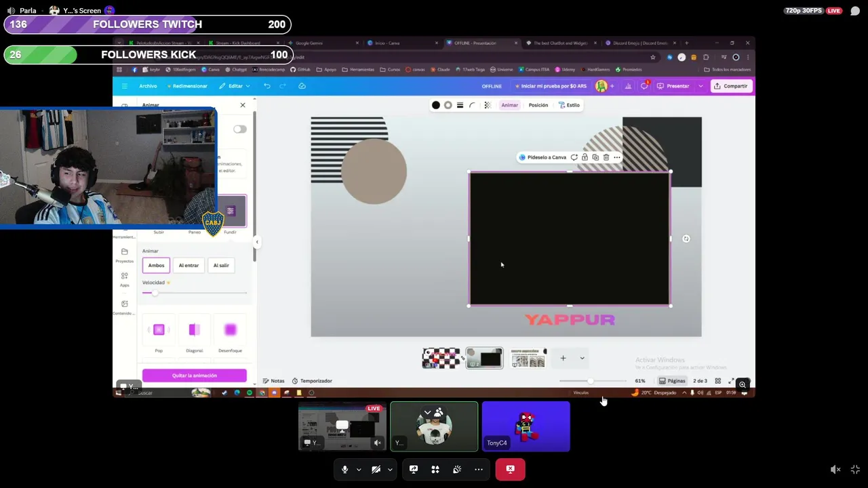Click Pídeselo a Canva button
868x488 pixels.
[x=542, y=157]
